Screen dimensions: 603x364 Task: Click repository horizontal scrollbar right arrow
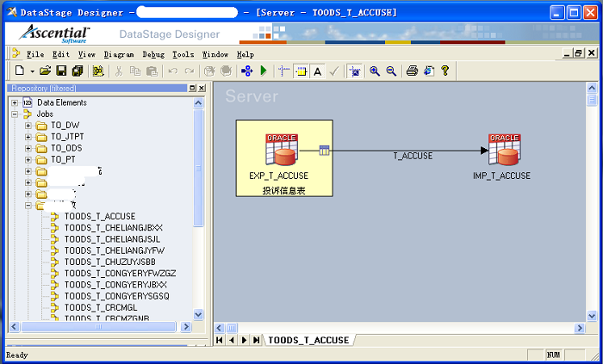click(x=186, y=327)
